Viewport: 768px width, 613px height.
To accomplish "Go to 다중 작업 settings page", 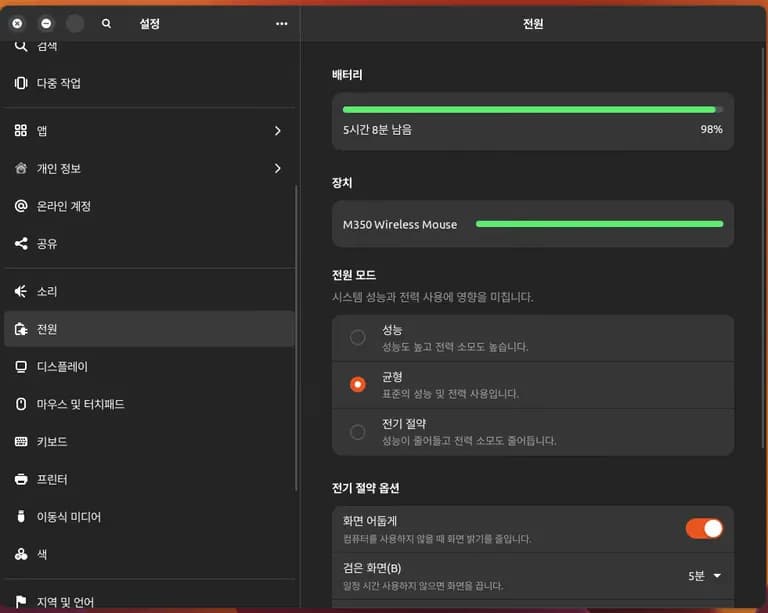I will pyautogui.click(x=59, y=83).
